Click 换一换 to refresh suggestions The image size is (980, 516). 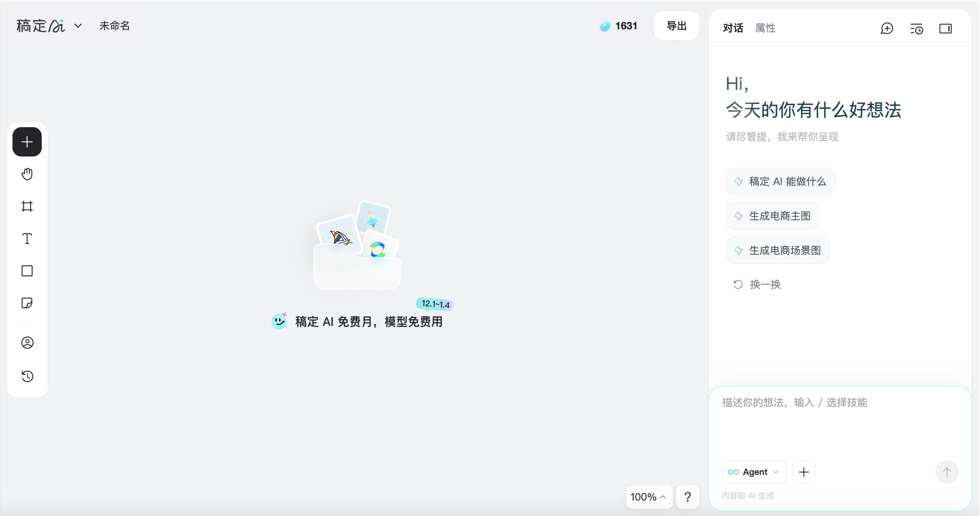[765, 284]
